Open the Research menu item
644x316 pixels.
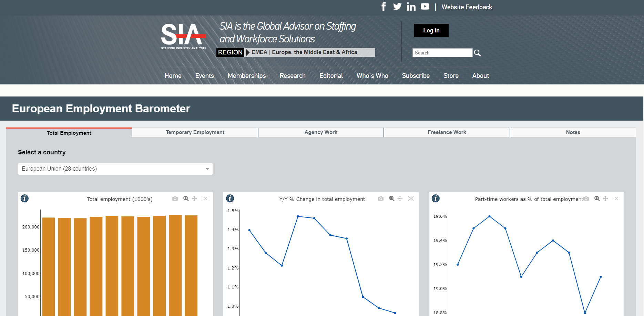point(293,76)
